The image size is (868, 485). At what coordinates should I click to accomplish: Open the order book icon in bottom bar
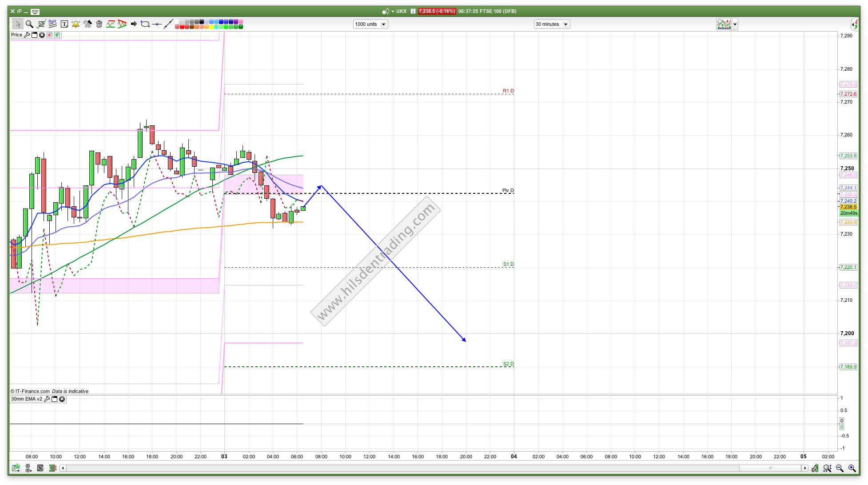pyautogui.click(x=52, y=468)
